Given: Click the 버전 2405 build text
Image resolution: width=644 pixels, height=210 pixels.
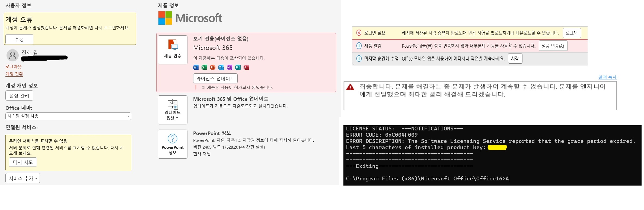Looking at the screenshot, I should coord(229,147).
